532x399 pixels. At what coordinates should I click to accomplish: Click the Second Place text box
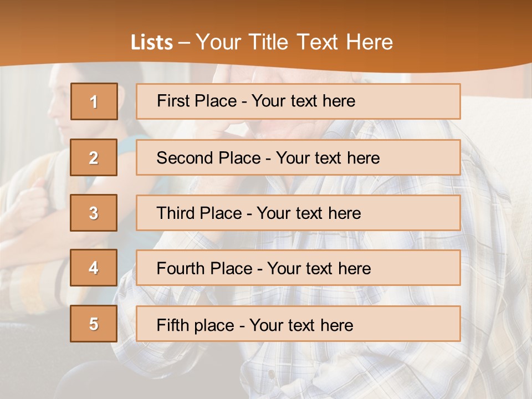(298, 157)
